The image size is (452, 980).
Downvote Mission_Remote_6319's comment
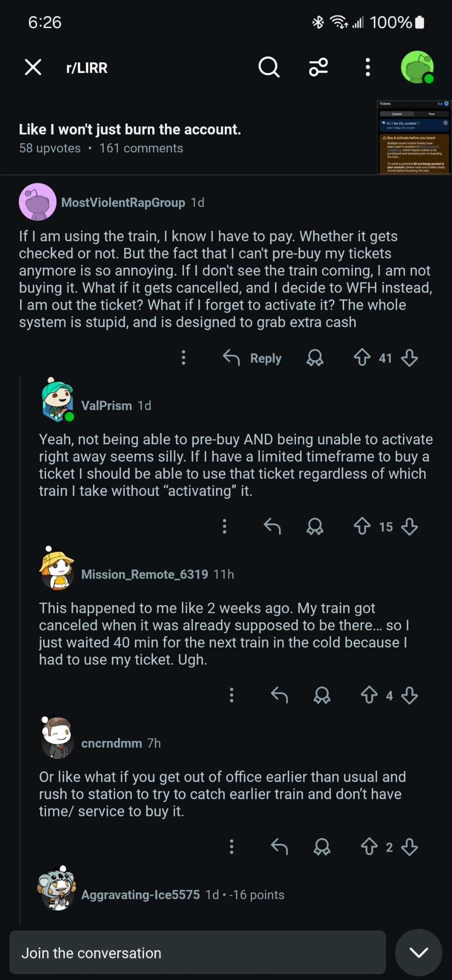pos(409,695)
